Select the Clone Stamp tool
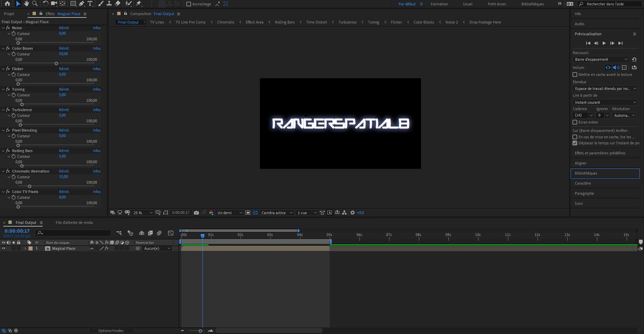This screenshot has width=644, height=334. point(109,3)
